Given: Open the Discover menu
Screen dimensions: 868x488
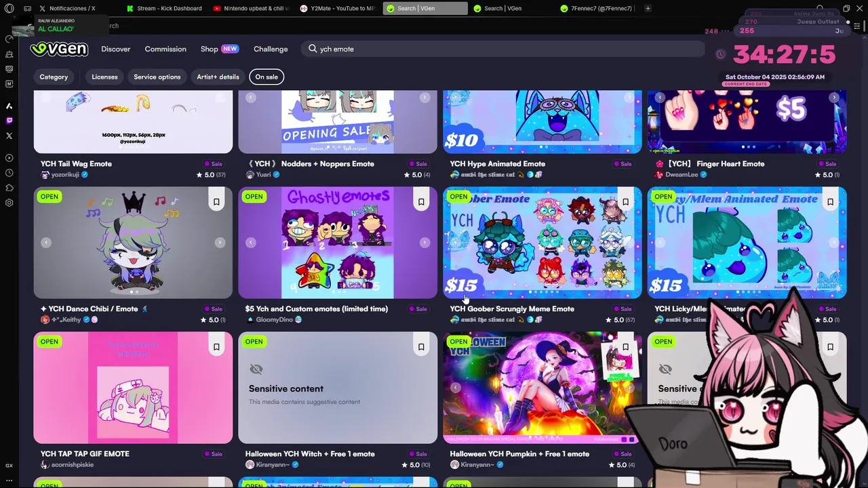Looking at the screenshot, I should [116, 49].
